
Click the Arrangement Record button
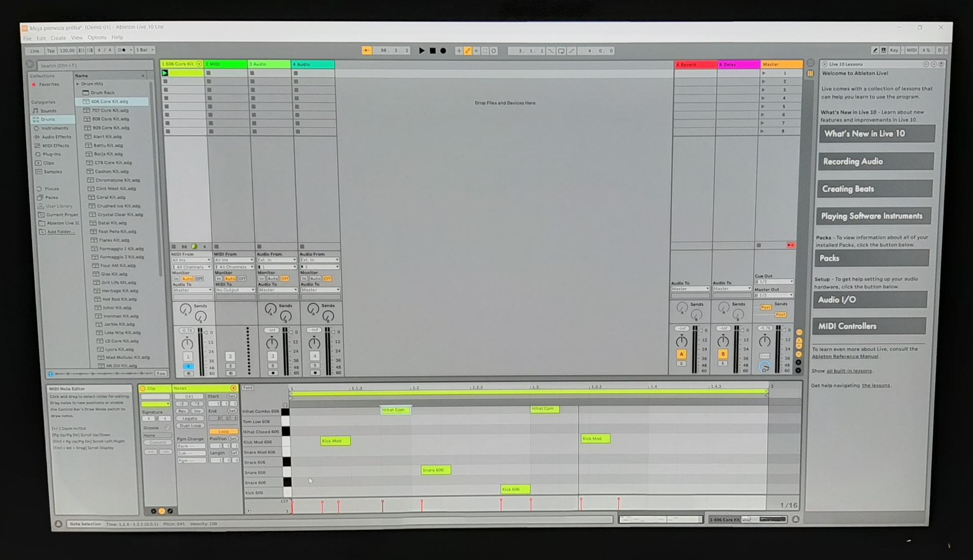pyautogui.click(x=443, y=51)
